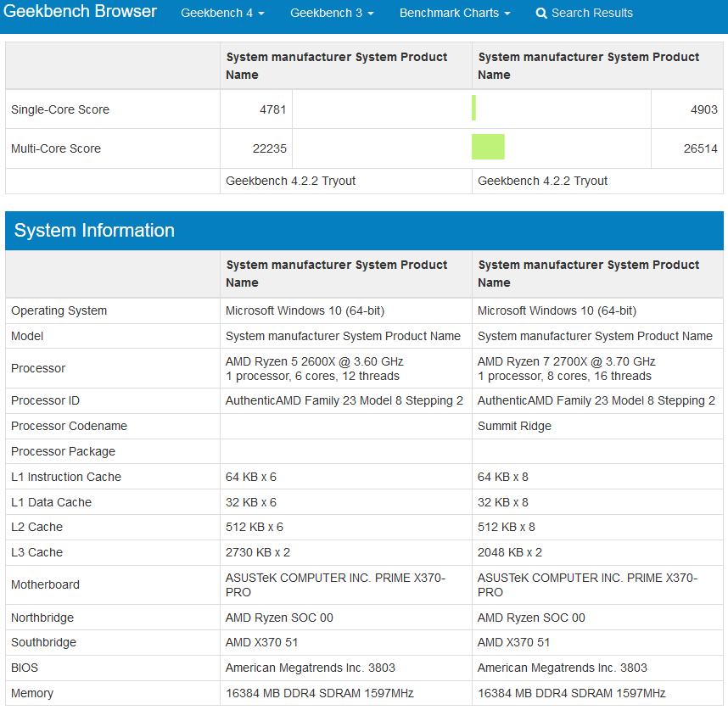Click the magnifier search icon
728x710 pixels.
(541, 13)
